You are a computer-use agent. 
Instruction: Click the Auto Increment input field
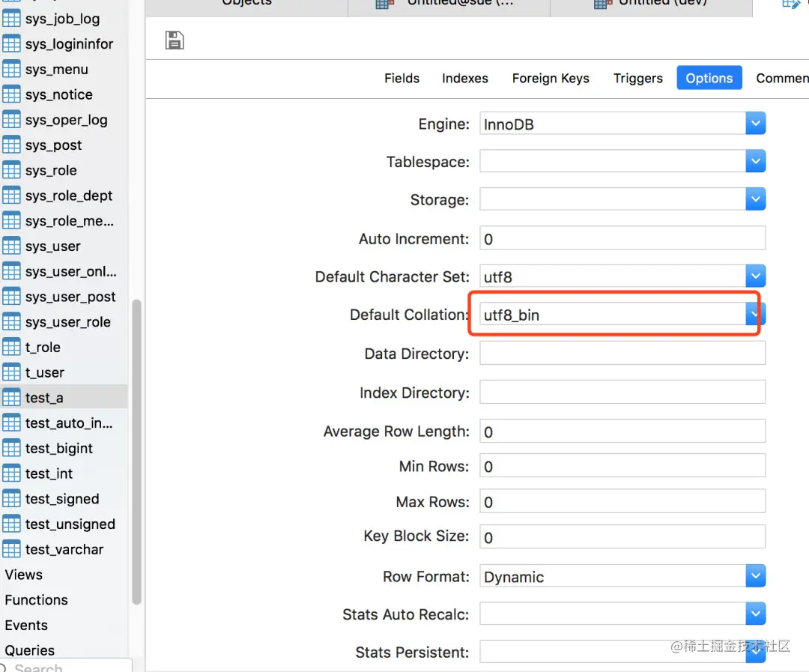pyautogui.click(x=622, y=238)
